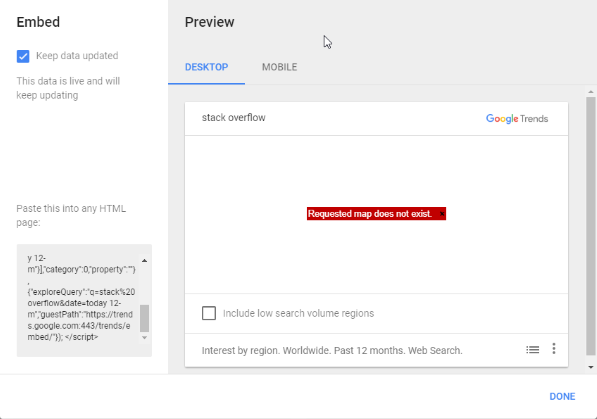This screenshot has height=419, width=597.
Task: Click the 'This data is live' description
Action: [68, 88]
